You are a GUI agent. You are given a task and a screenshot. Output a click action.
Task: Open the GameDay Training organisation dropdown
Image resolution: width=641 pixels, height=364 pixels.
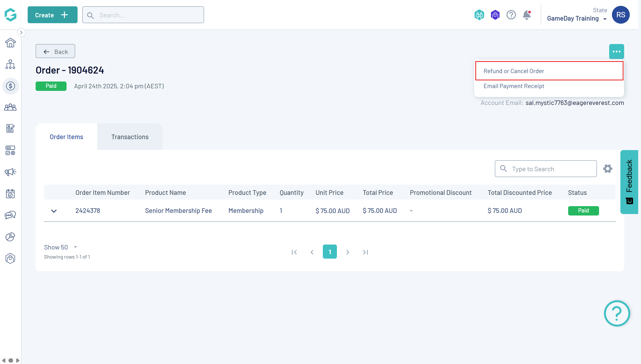point(577,19)
